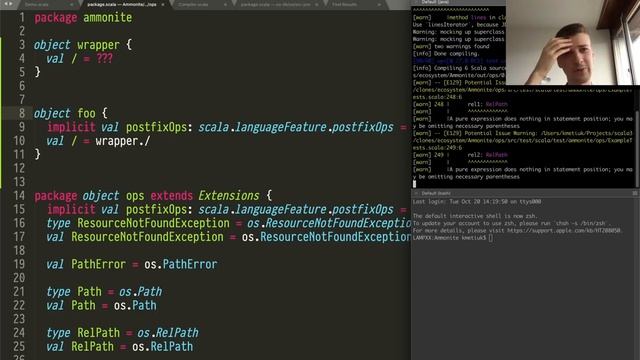Click 'wrapper./' on line 10
Viewport: 640px width, 360px height.
[123, 141]
